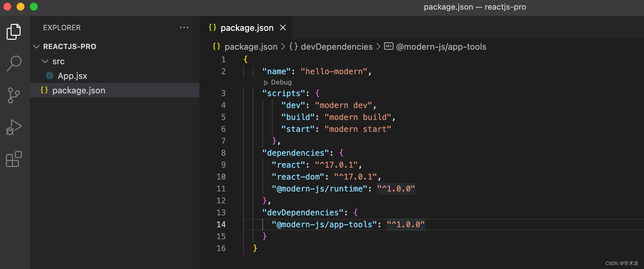Click the "dependencies" key on line 8
Screen dimensions: 644x269
click(296, 153)
